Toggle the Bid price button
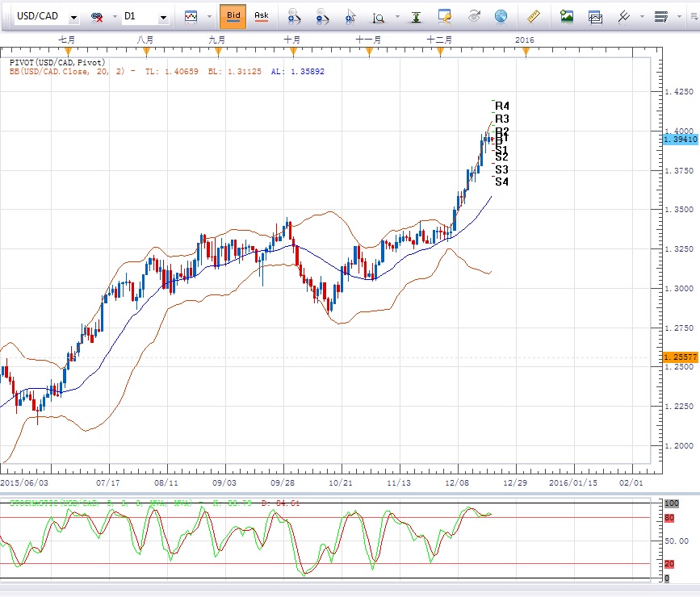Screen dimensions: 700x597 click(x=233, y=16)
